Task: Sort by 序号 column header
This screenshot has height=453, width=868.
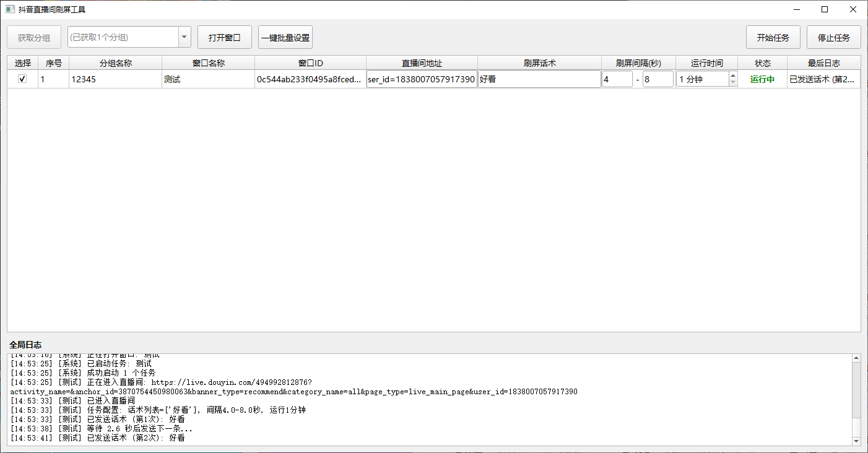Action: (x=54, y=63)
